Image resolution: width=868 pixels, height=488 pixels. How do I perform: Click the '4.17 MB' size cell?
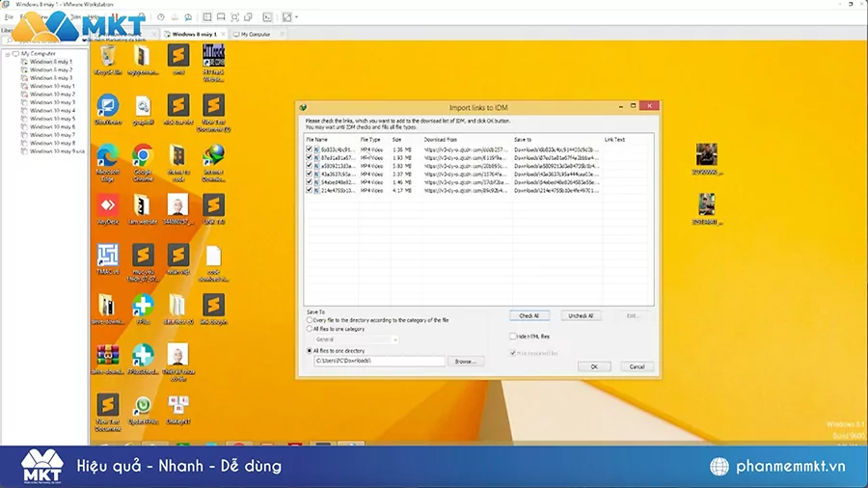click(401, 190)
